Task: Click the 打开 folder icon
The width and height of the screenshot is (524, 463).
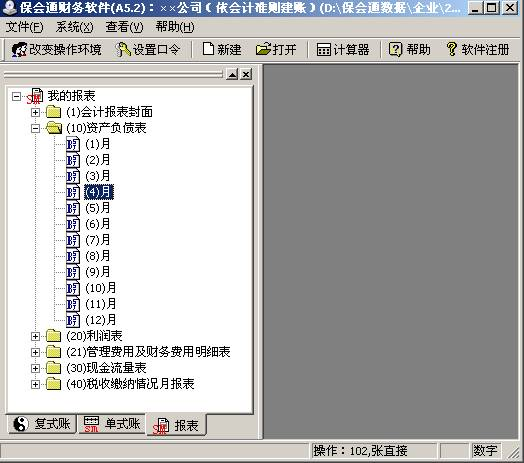Action: coord(263,49)
